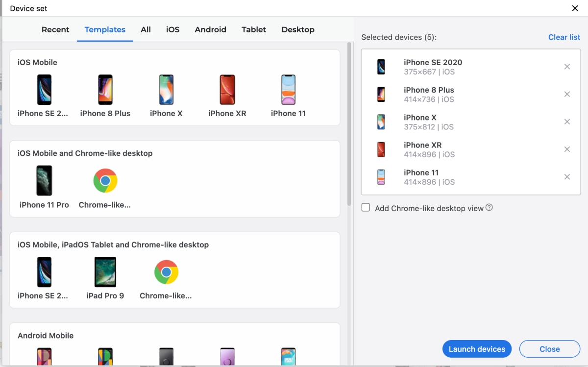Click the templates list vertical scrollbar
The image size is (588, 367).
click(349, 123)
